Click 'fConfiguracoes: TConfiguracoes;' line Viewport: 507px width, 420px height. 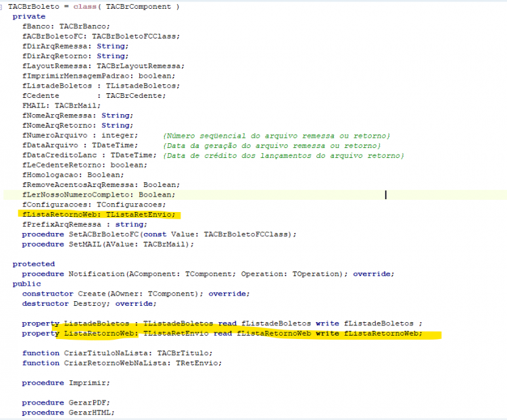[94, 205]
